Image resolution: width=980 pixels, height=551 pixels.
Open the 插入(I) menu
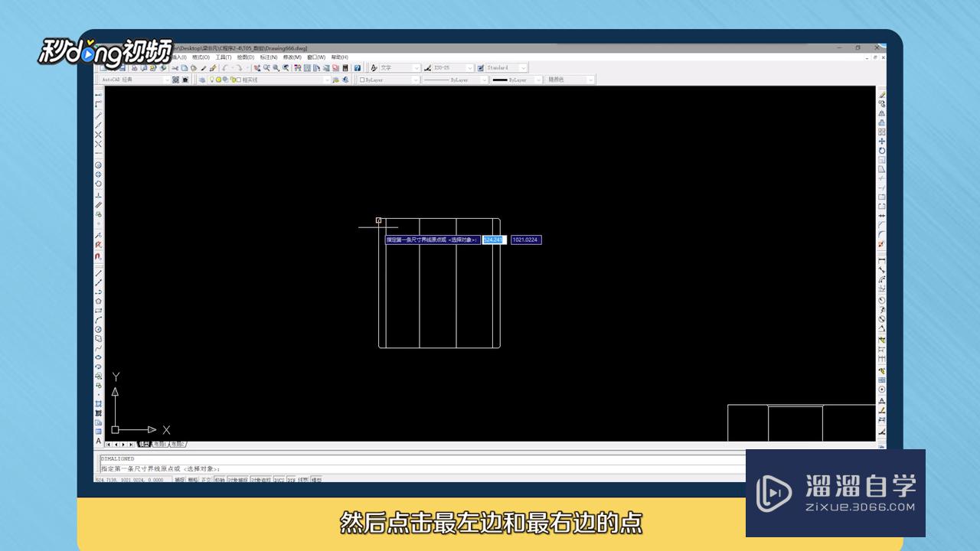[179, 57]
